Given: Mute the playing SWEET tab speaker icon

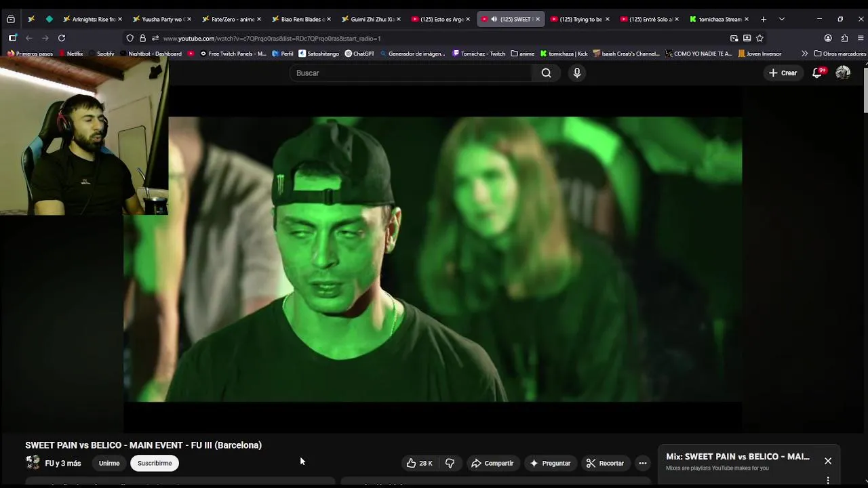Looking at the screenshot, I should tap(494, 19).
